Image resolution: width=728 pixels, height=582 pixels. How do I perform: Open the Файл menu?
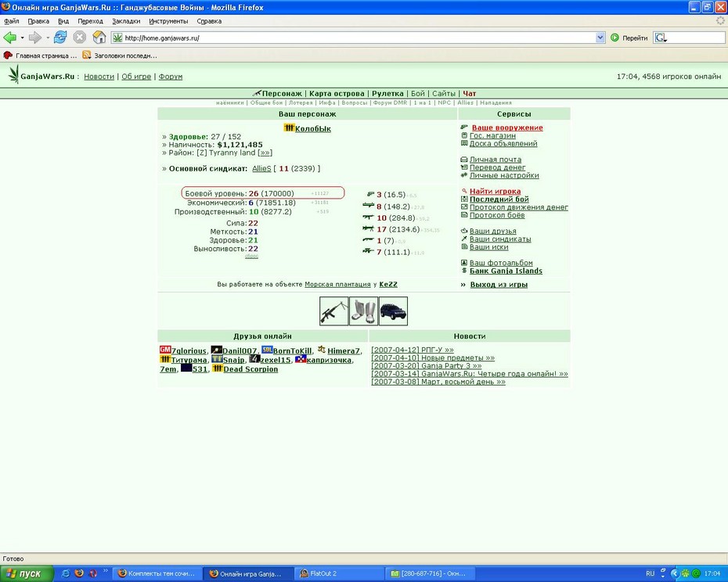click(x=12, y=21)
